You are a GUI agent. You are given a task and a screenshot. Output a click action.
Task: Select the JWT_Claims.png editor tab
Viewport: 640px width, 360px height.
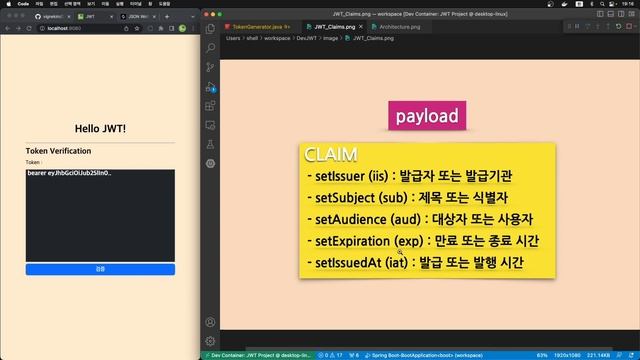(334, 27)
